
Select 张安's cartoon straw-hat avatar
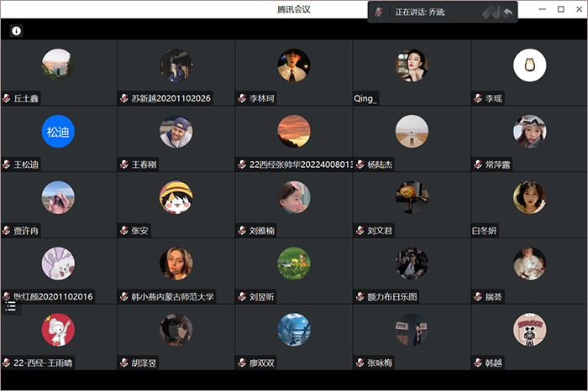click(x=176, y=197)
